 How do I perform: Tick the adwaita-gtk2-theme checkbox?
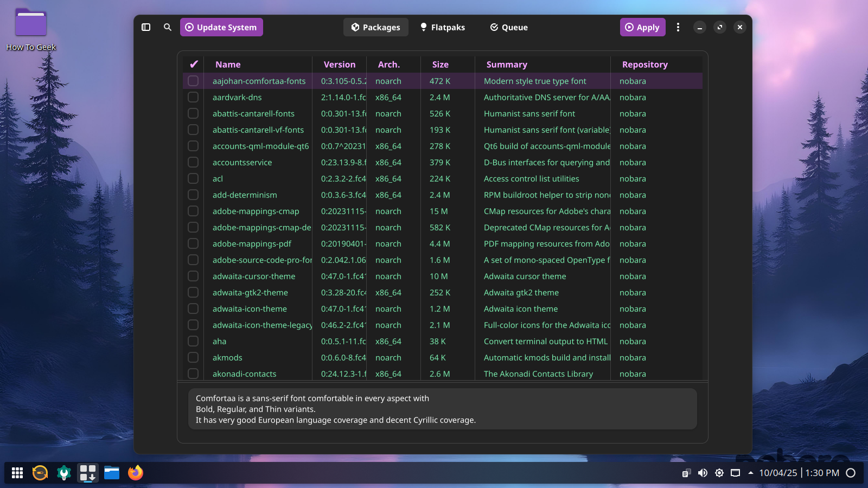click(193, 292)
